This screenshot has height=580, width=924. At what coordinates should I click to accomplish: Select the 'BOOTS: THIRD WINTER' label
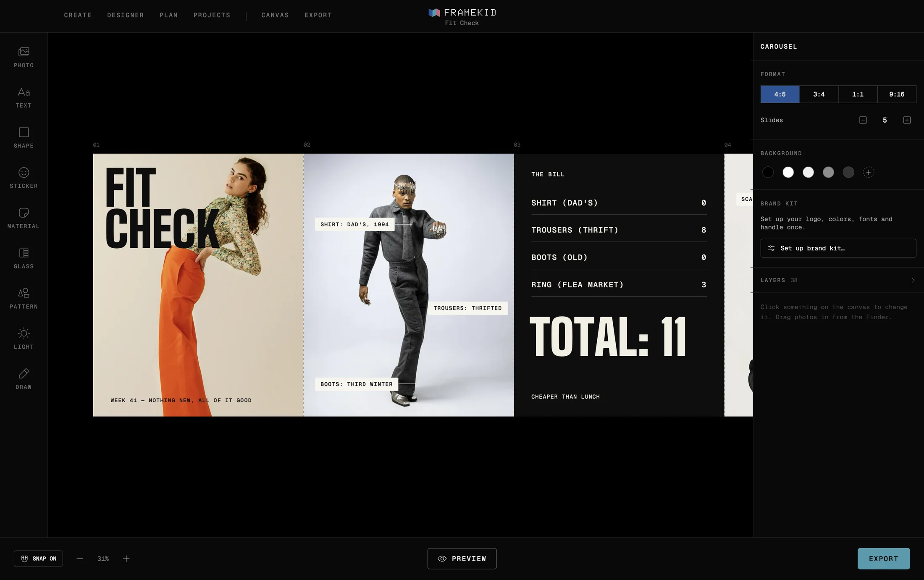coord(357,384)
